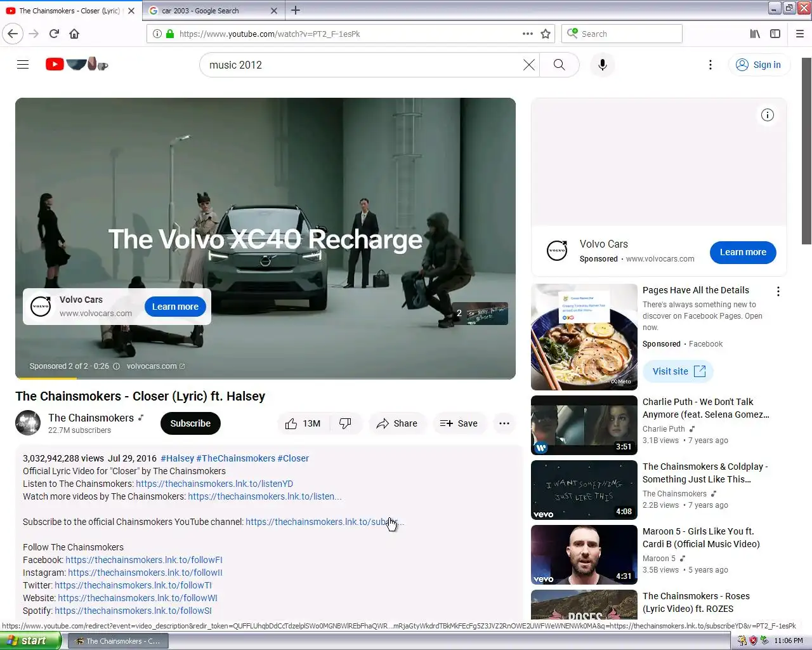
Task: Click the system tray clock
Action: point(789,641)
